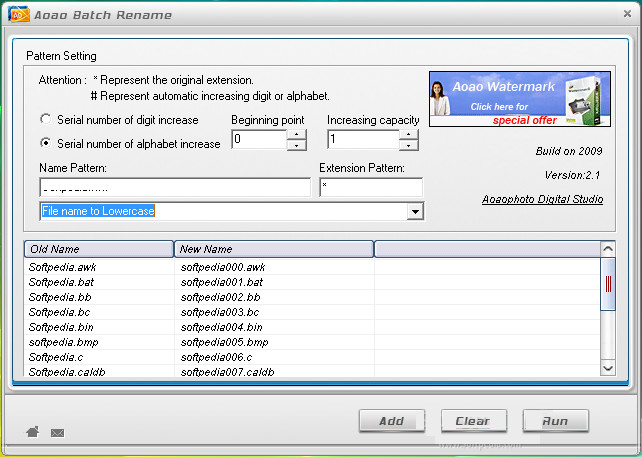Click the Extension Pattern input field

(371, 187)
